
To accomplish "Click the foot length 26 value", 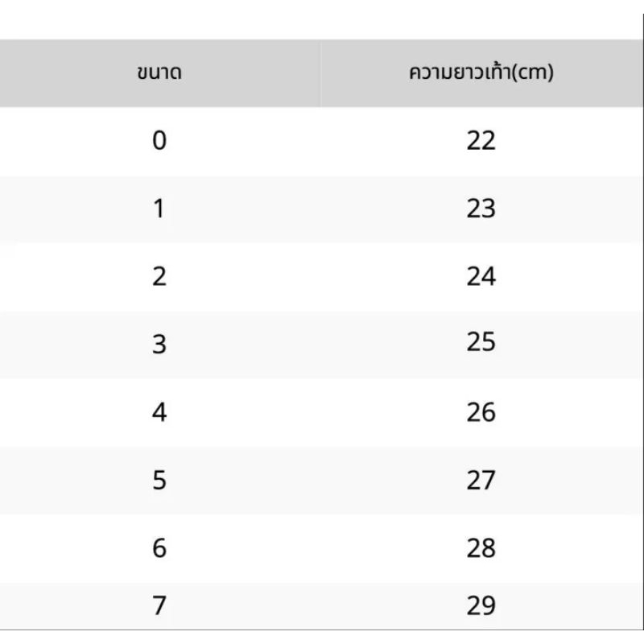I will [x=481, y=412].
